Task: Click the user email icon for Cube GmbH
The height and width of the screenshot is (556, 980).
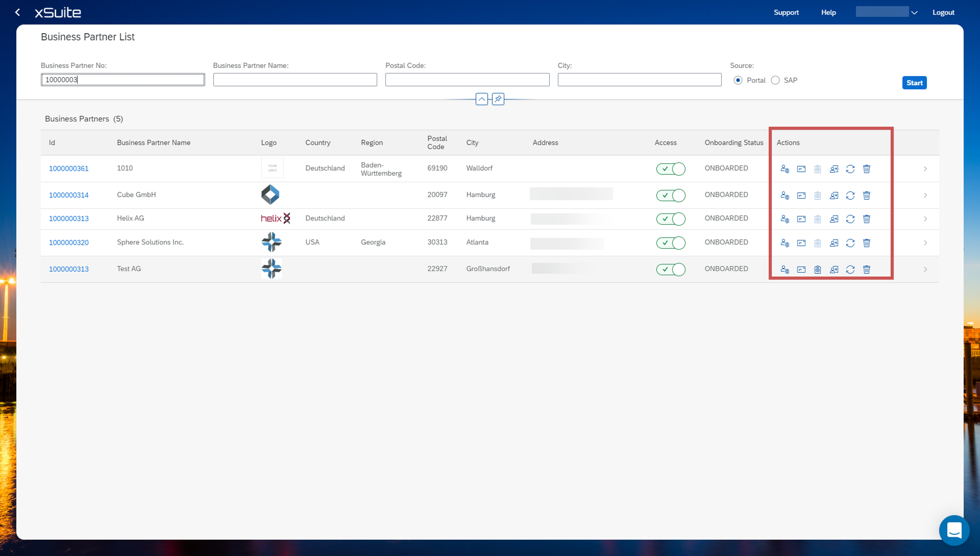Action: pyautogui.click(x=785, y=195)
